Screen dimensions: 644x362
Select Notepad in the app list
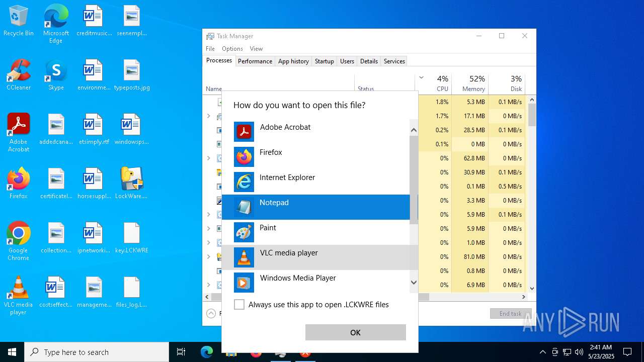[315, 207]
